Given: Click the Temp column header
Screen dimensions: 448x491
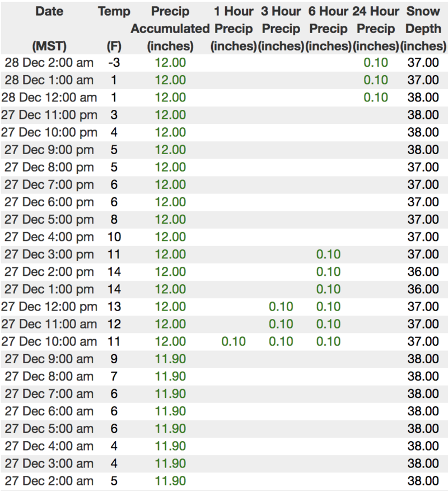Looking at the screenshot, I should 114,11.
